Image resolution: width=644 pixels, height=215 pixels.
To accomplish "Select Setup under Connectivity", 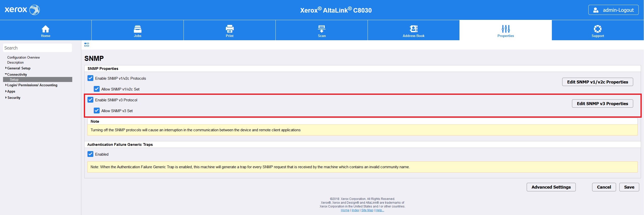I will tap(14, 79).
